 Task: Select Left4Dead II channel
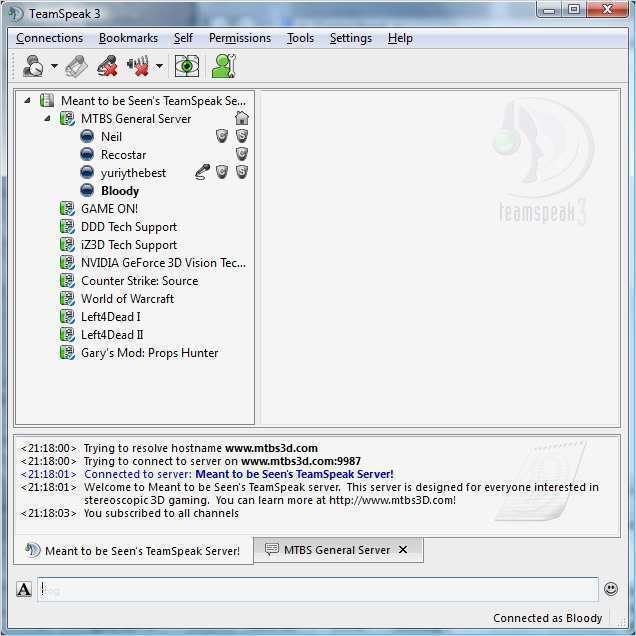coord(112,335)
